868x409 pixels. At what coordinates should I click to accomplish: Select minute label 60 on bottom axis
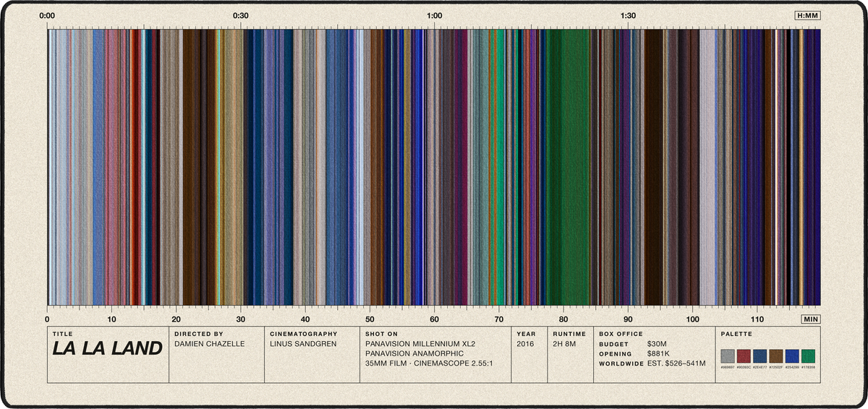[434, 319]
